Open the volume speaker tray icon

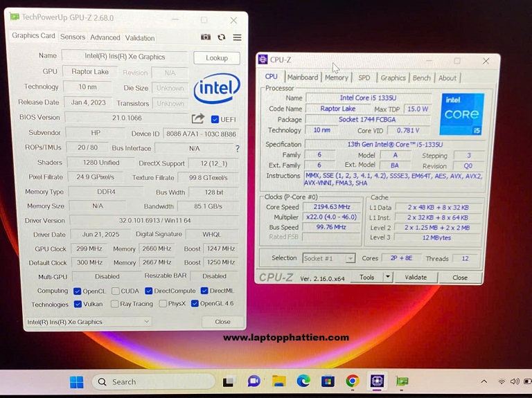(515, 381)
